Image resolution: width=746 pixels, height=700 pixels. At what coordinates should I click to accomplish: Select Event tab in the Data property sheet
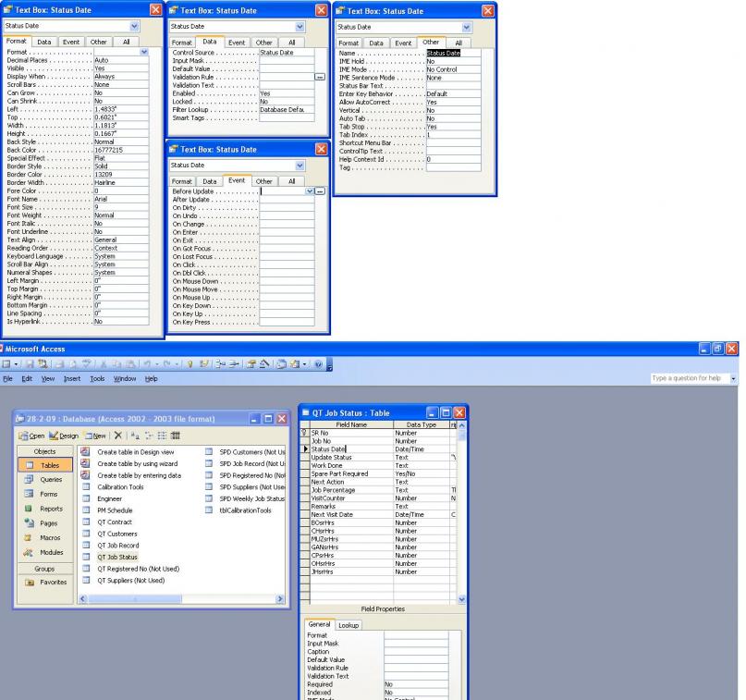click(x=237, y=43)
